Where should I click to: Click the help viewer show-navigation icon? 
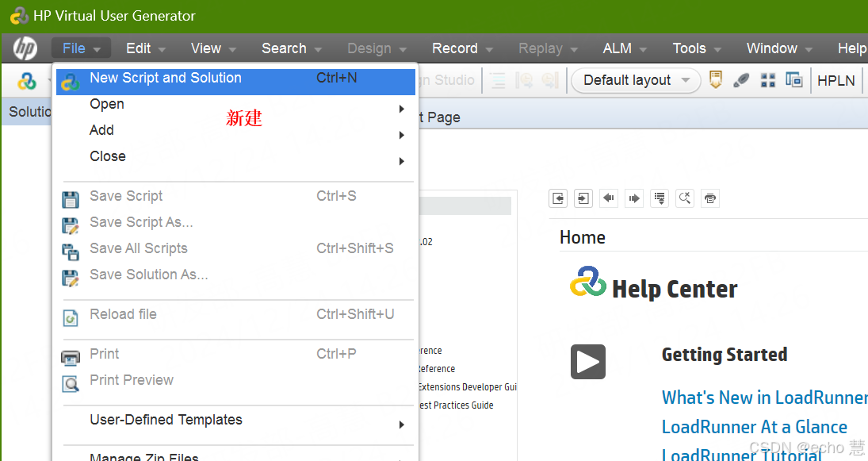[x=583, y=198]
